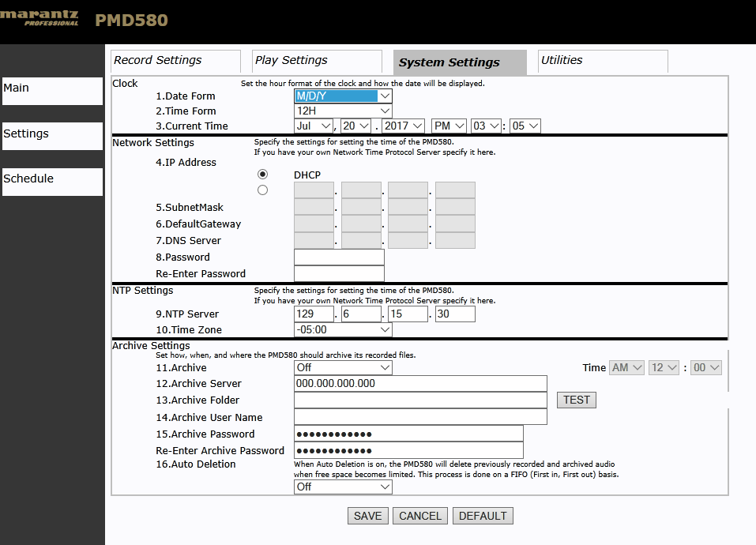Click the TEST archive button
The image size is (756, 545).
click(x=577, y=400)
